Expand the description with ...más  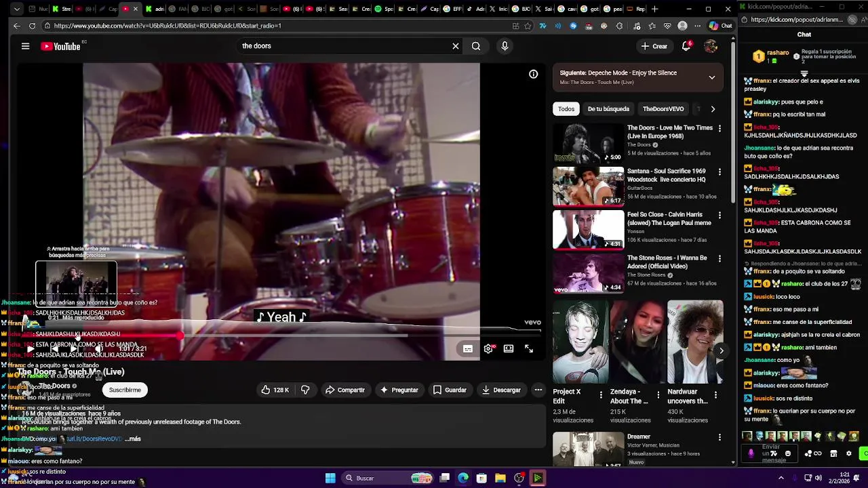(133, 439)
